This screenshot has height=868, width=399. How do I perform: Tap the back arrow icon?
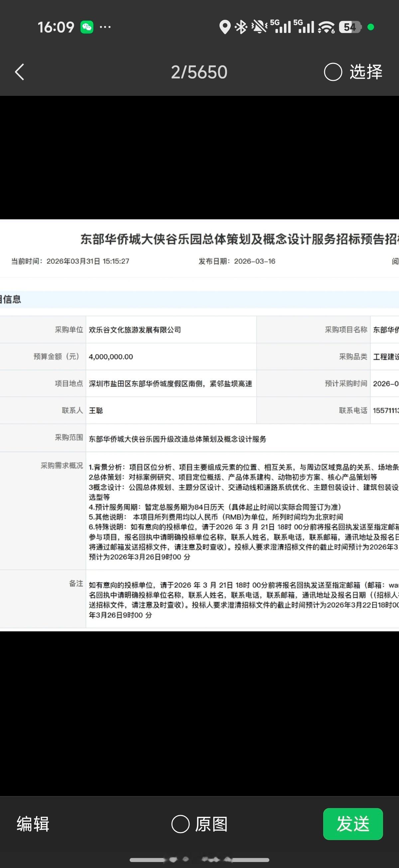click(x=20, y=72)
